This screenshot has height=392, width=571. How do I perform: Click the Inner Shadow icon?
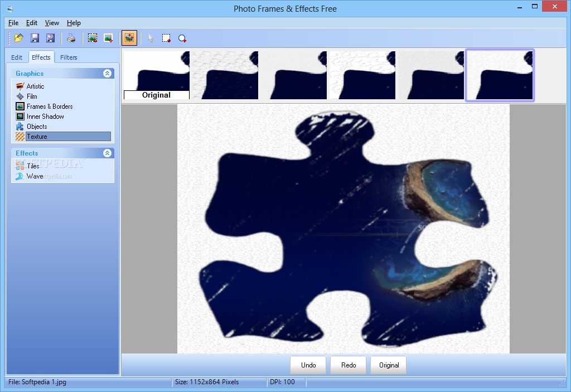point(20,117)
